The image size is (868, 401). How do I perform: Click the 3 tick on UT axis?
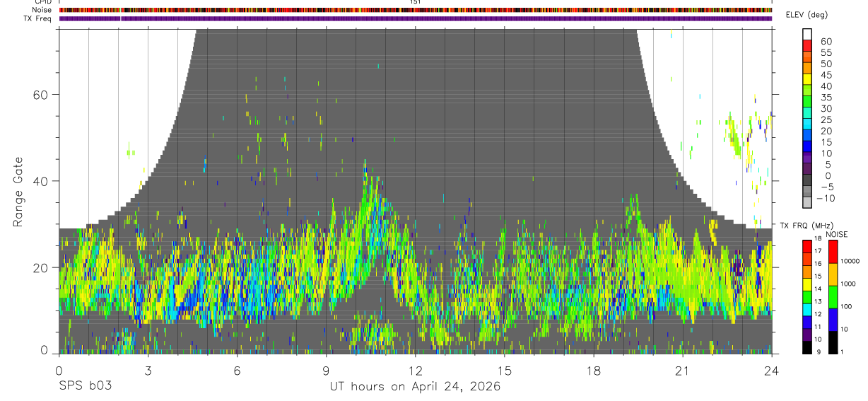click(148, 371)
